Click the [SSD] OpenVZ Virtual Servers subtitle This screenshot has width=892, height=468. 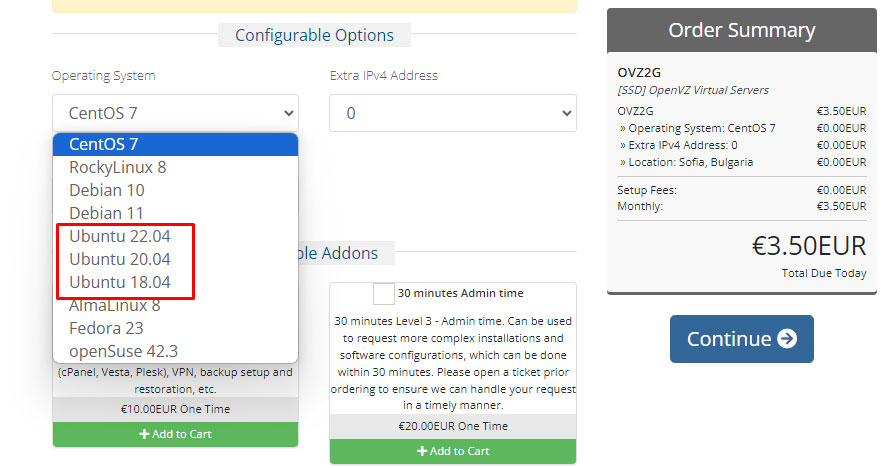pos(693,90)
